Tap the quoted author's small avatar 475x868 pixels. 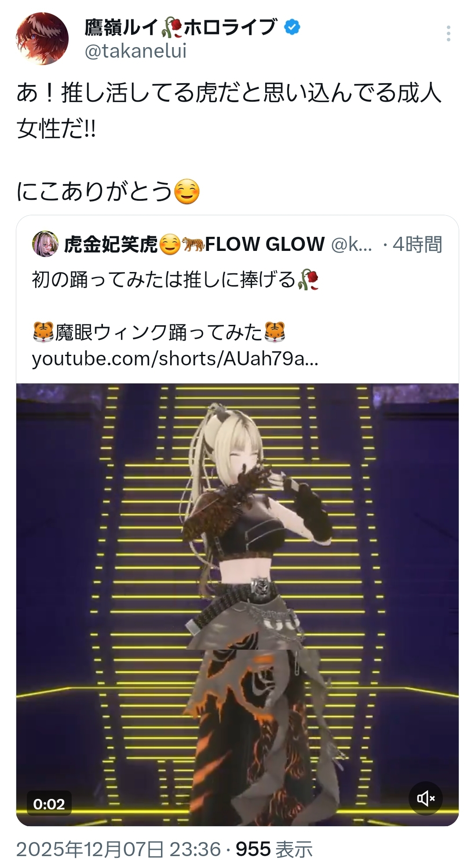coord(45,244)
